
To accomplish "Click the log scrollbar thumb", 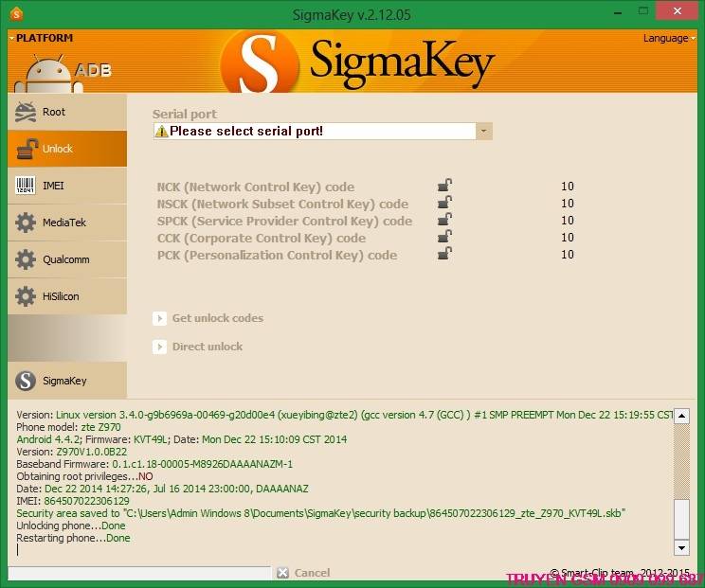I will click(681, 519).
